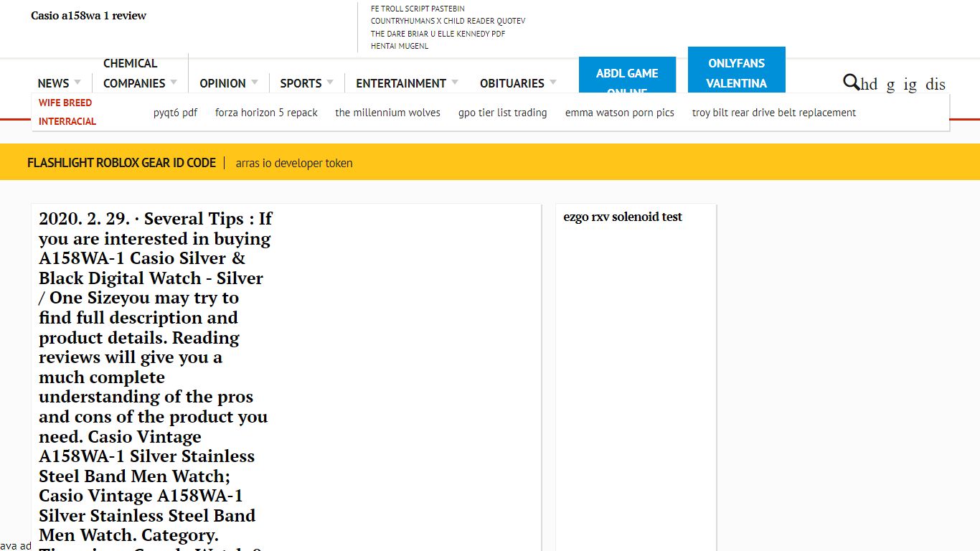Expand the SPORTS dropdown arrow
980x551 pixels.
coord(330,83)
